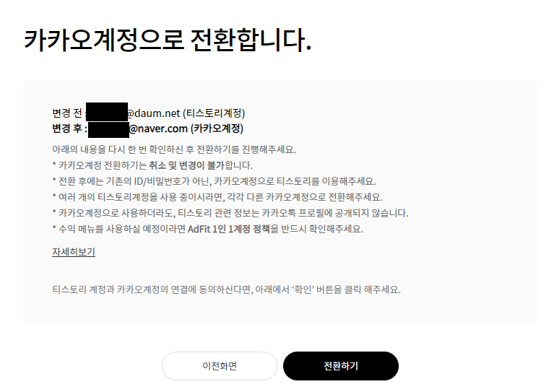Click the line about 카카오톡 프로필
Screen dimensions: 554x392
point(230,213)
